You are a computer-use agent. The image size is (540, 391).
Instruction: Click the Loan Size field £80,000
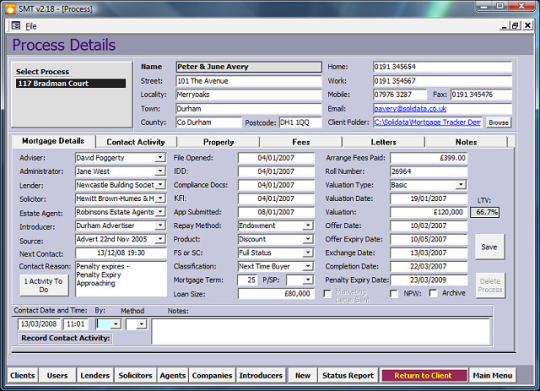[276, 294]
